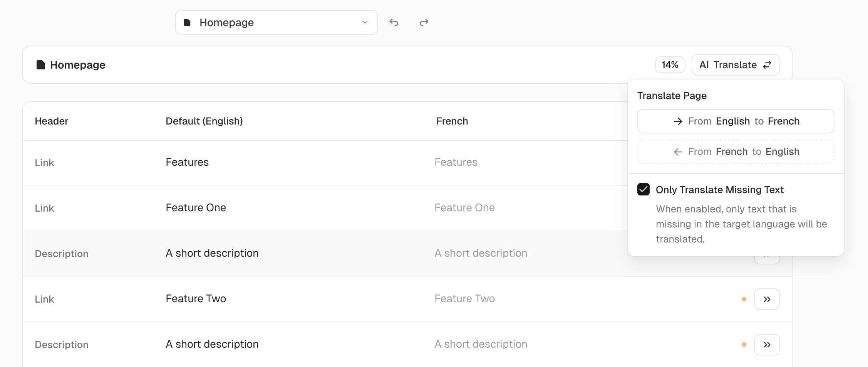
Task: Open the Homepage page selector dropdown
Action: [276, 22]
